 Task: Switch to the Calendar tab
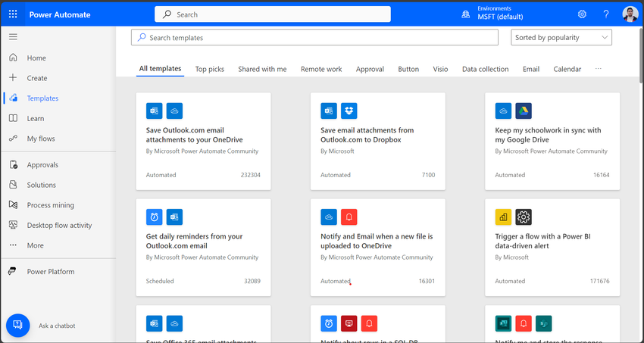(x=567, y=69)
